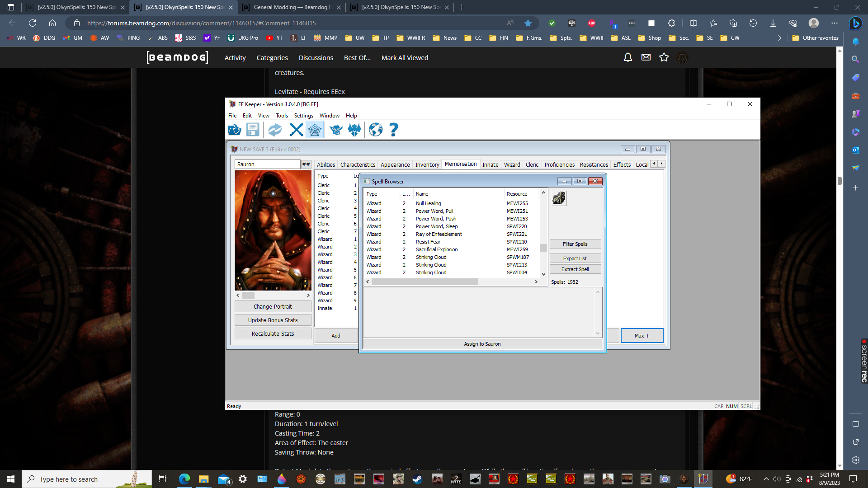Click the globe toolbar icon

pos(376,130)
